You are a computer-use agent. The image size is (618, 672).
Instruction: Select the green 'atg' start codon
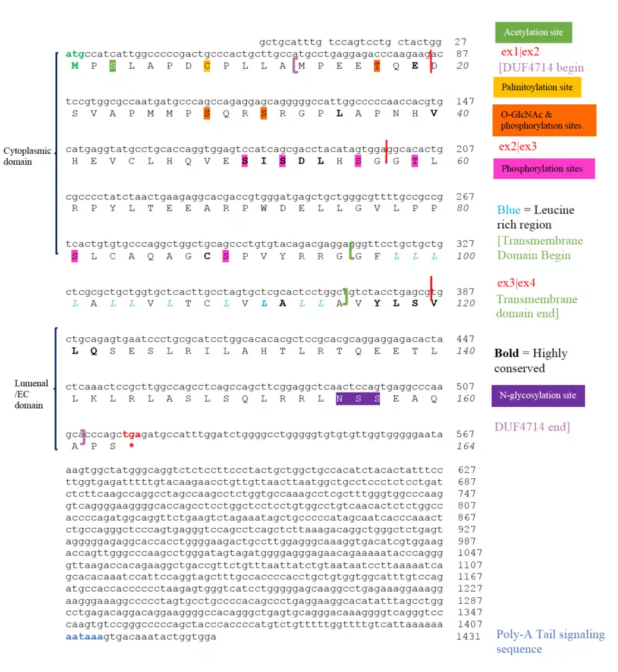tap(75, 53)
